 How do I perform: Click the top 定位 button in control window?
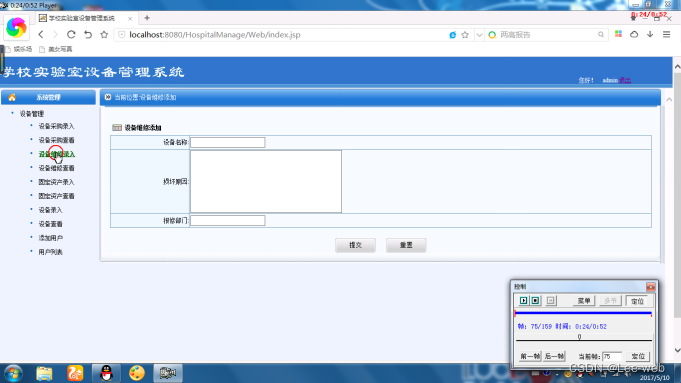[x=637, y=301]
